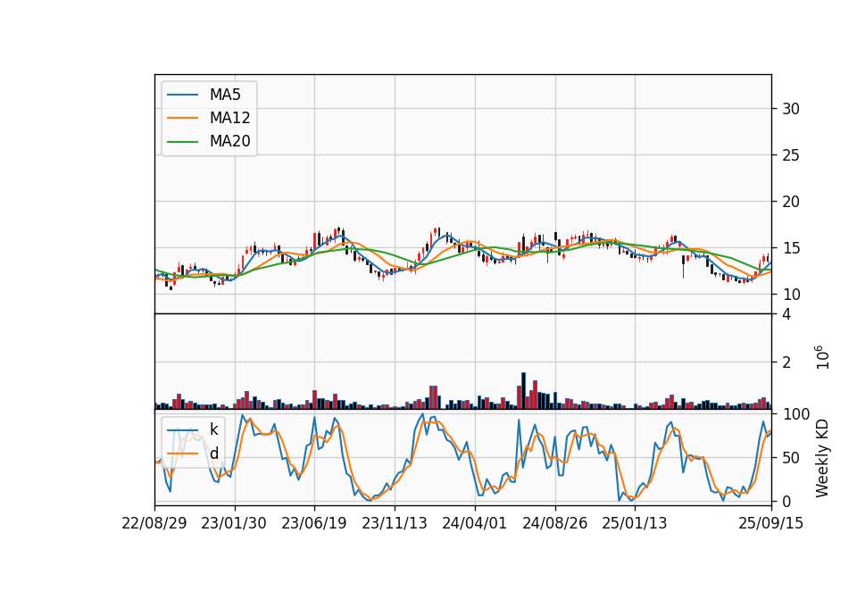Click the price axis value 20
This screenshot has height=616, width=857.
coord(791,202)
